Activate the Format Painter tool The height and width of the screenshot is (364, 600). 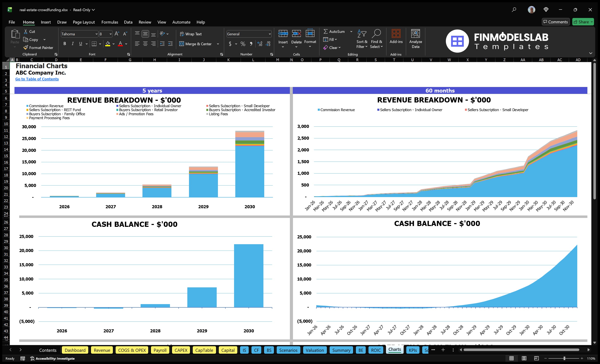(38, 48)
